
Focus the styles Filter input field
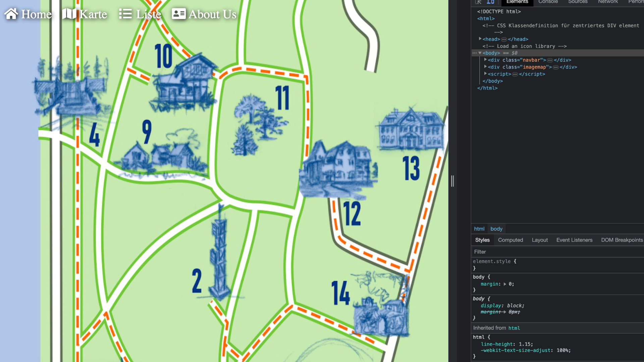[x=557, y=252]
